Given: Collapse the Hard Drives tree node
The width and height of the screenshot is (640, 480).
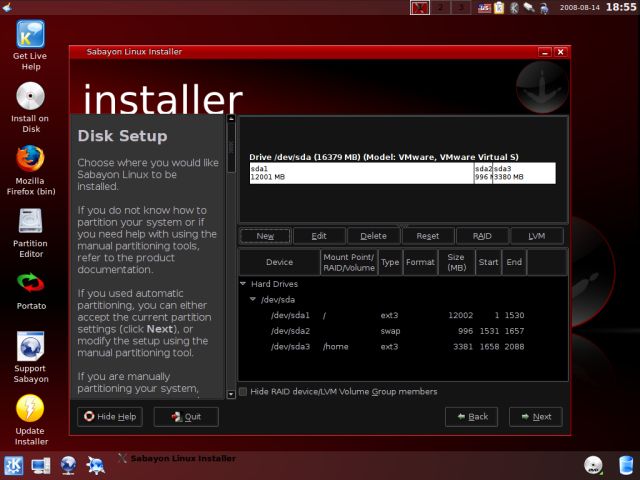Looking at the screenshot, I should point(243,284).
